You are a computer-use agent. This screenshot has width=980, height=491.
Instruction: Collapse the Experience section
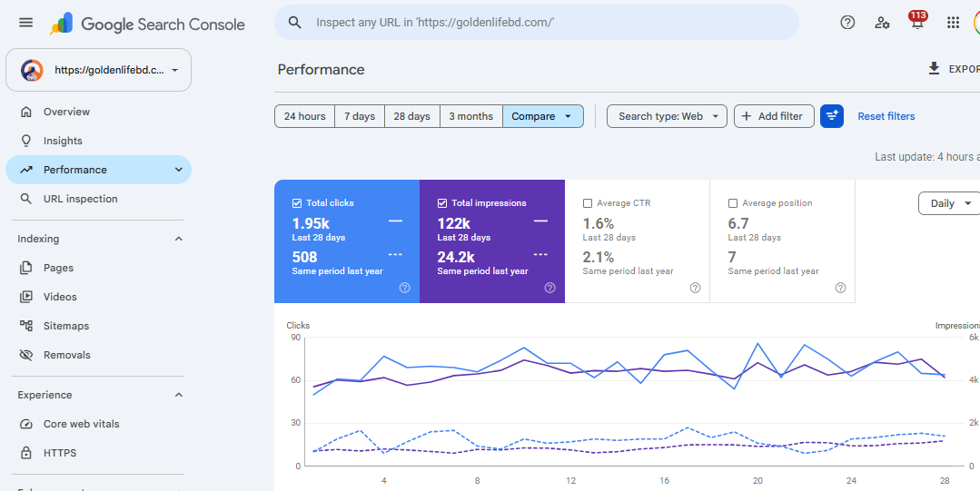pos(179,395)
